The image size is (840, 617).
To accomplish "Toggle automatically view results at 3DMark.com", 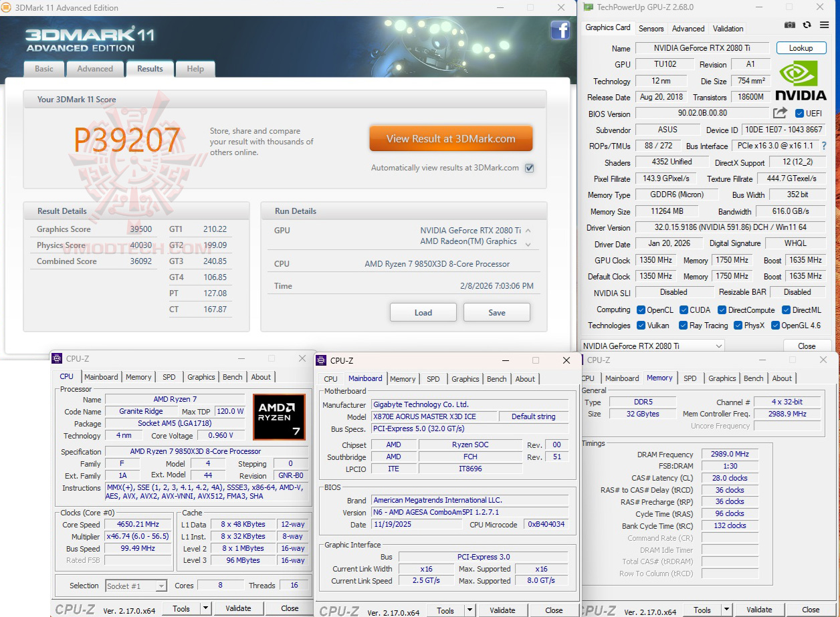I will tap(529, 168).
